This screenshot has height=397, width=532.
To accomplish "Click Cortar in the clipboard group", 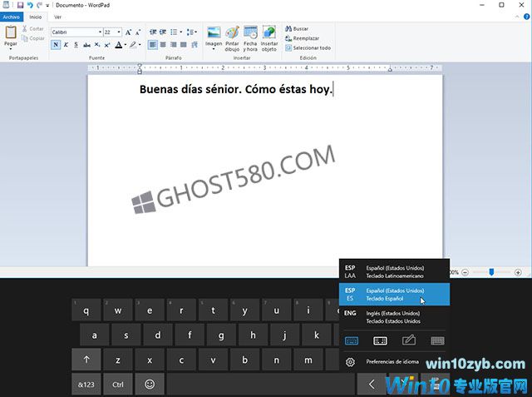I will point(33,29).
